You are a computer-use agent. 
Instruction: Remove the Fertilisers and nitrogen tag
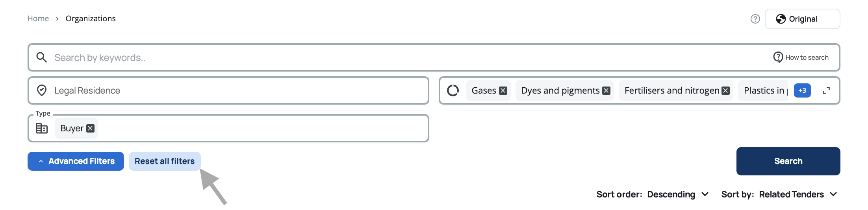[725, 91]
